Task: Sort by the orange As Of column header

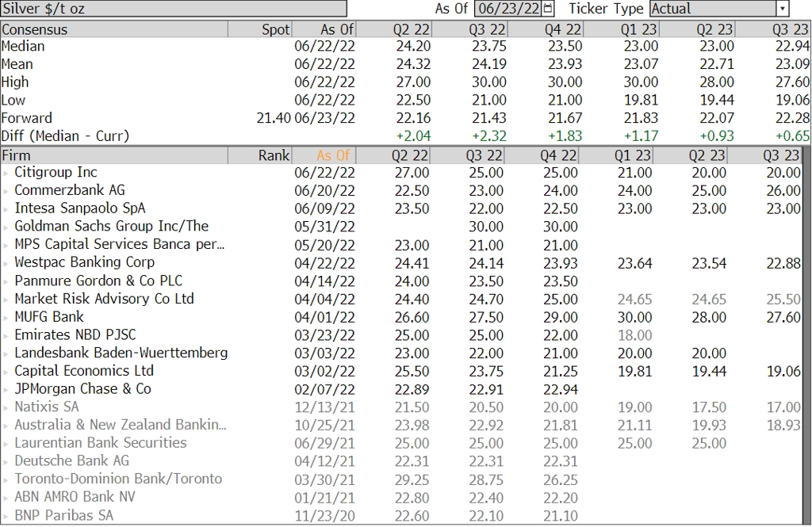Action: point(324,155)
